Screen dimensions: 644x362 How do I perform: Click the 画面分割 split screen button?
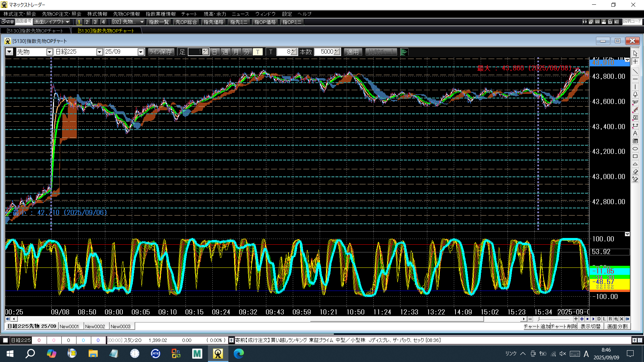pos(617,326)
